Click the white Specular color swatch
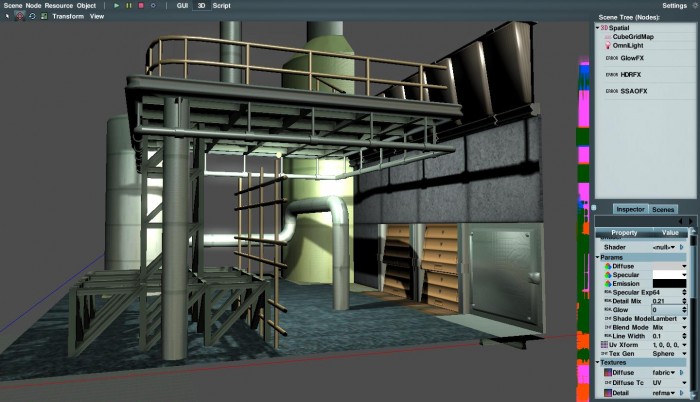The height and width of the screenshot is (402, 700). (669, 274)
